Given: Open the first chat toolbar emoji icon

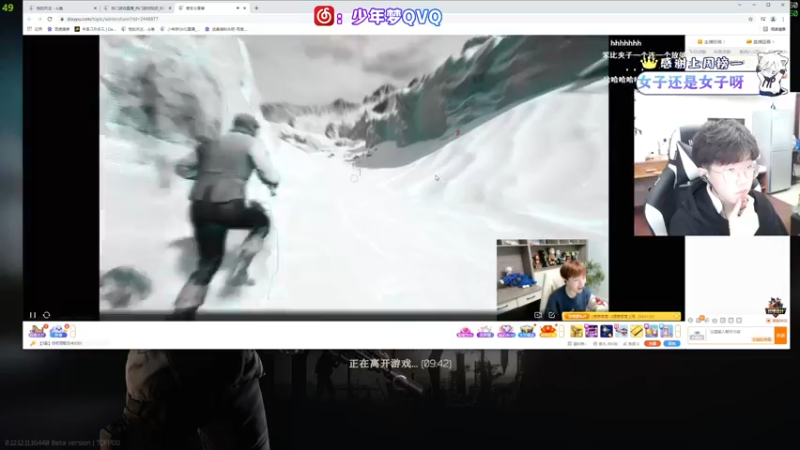Looking at the screenshot, I should tap(691, 320).
